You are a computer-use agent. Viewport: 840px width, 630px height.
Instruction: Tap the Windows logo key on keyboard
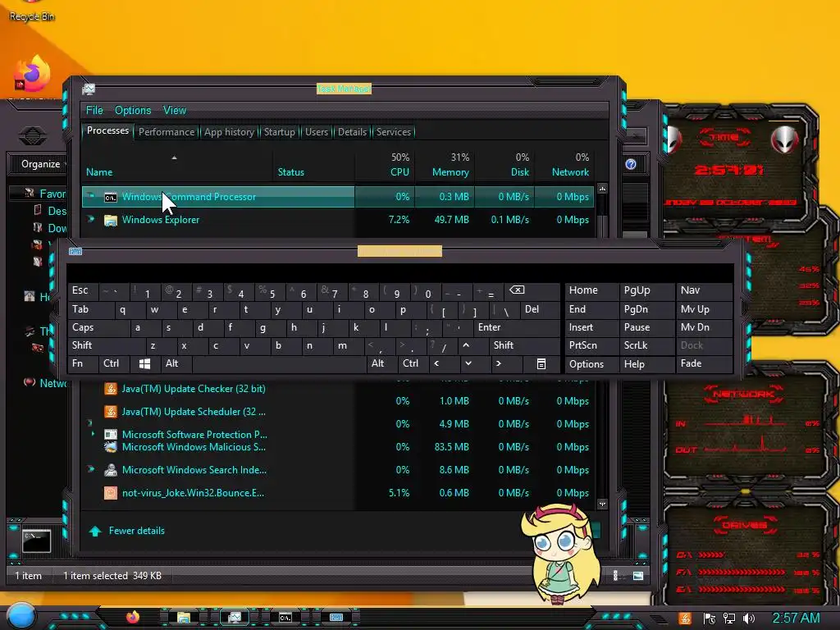click(144, 363)
